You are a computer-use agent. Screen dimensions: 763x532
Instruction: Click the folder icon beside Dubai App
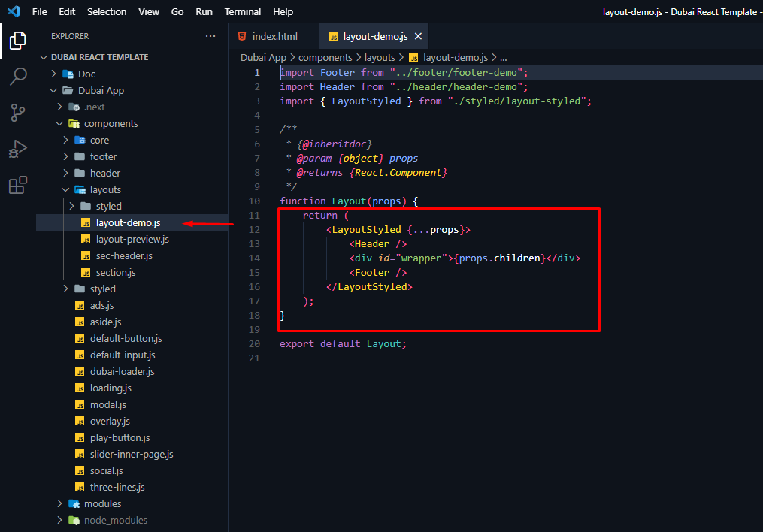pos(68,90)
